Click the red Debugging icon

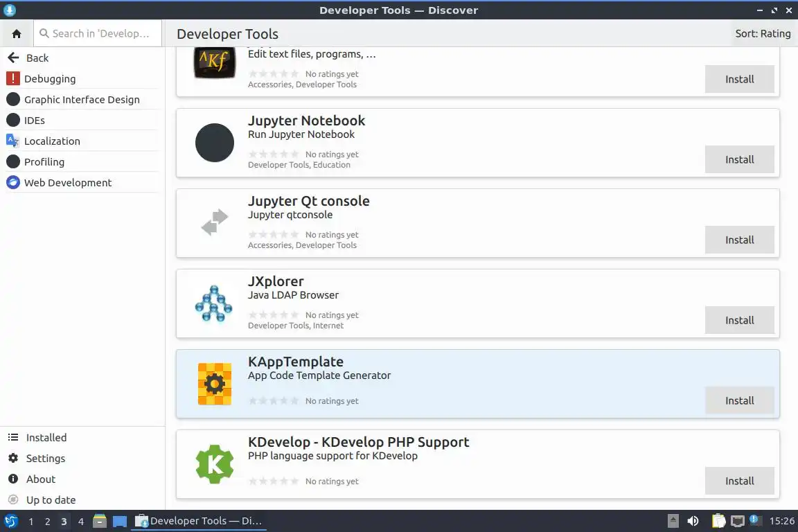pyautogui.click(x=12, y=78)
